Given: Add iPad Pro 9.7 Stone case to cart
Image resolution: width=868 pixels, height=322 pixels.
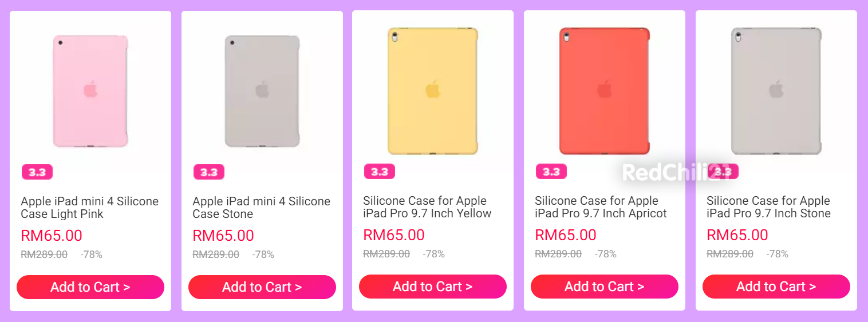Looking at the screenshot, I should (776, 287).
